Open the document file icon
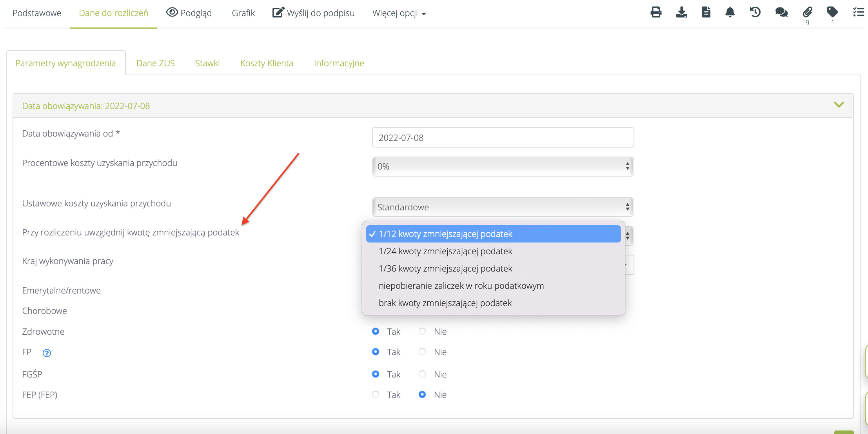868x434 pixels. tap(706, 12)
